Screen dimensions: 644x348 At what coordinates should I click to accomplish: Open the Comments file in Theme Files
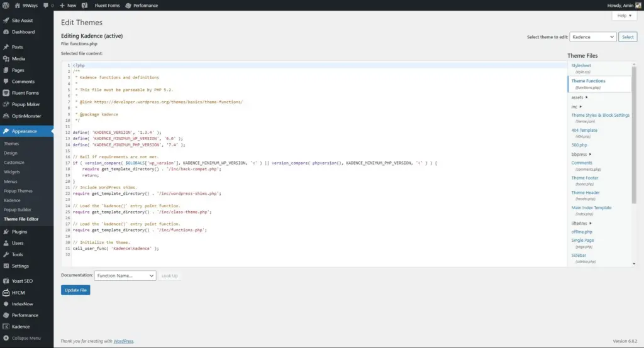pos(582,163)
